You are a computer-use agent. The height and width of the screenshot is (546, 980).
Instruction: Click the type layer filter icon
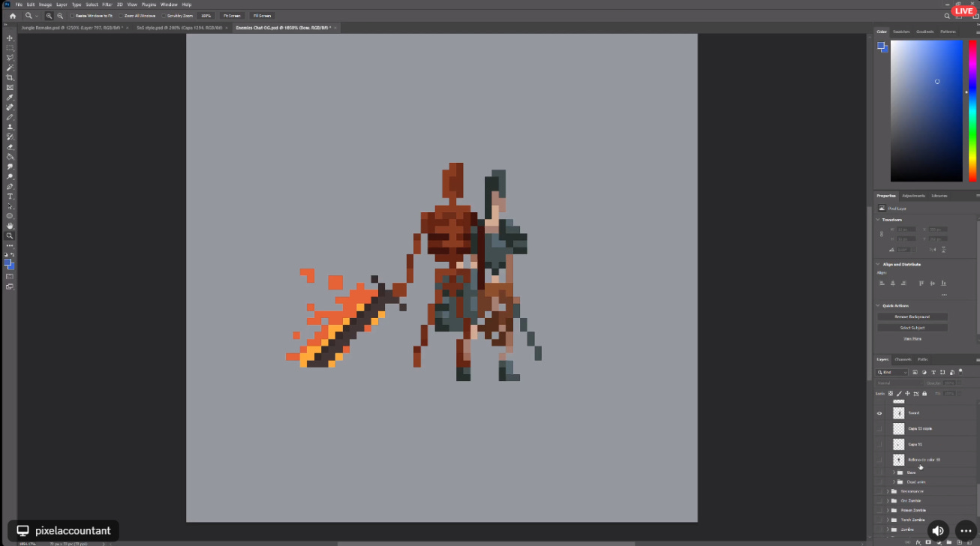point(934,372)
